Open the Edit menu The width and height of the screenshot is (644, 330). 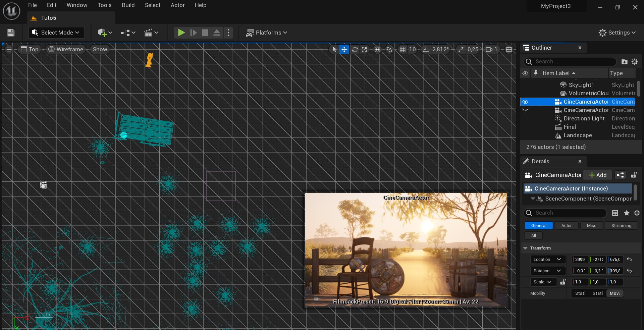52,5
